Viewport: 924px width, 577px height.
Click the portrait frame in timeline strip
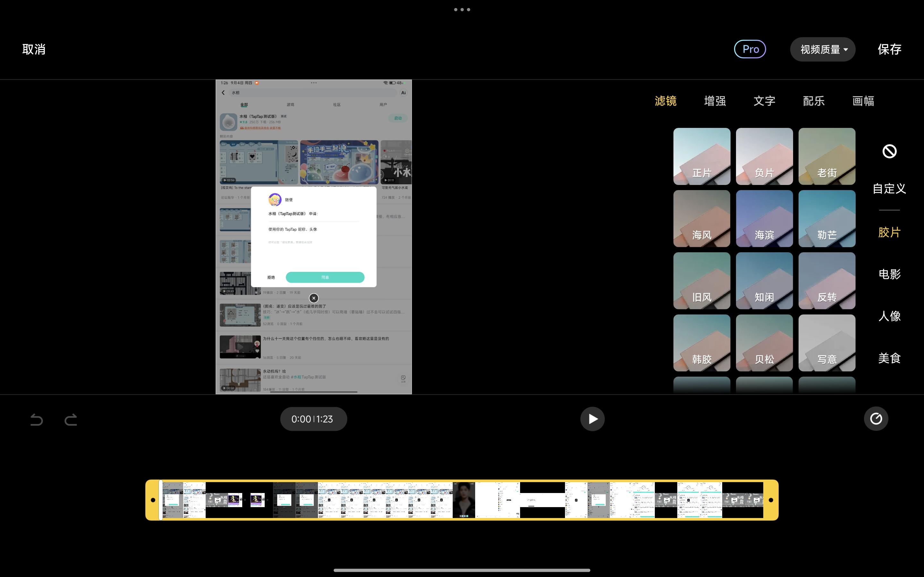click(x=464, y=500)
